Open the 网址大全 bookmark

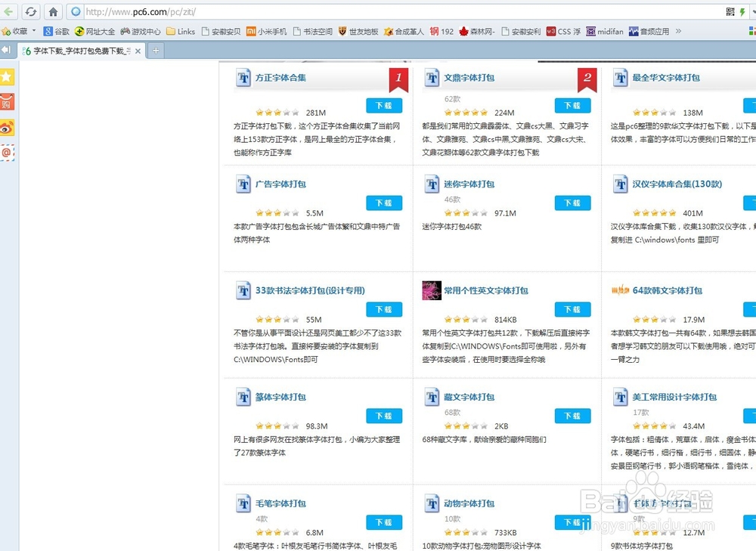pos(95,31)
